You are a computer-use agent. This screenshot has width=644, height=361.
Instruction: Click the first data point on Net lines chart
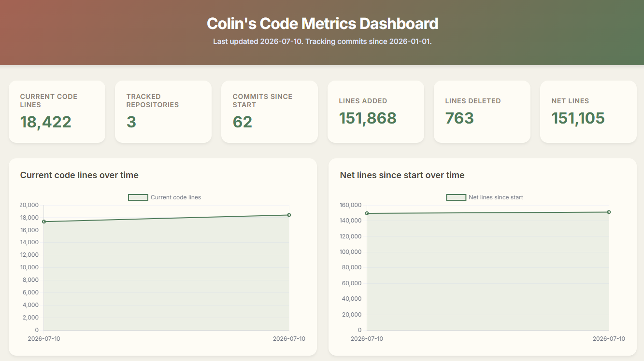click(367, 213)
